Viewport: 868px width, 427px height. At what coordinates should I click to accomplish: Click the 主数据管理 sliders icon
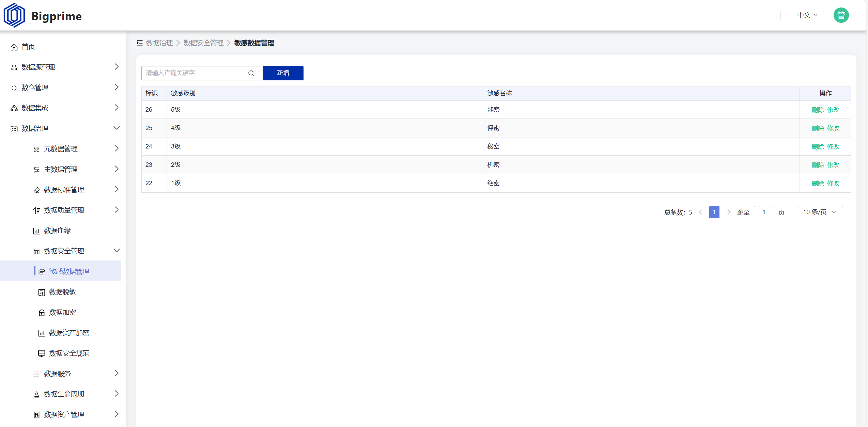tap(36, 170)
